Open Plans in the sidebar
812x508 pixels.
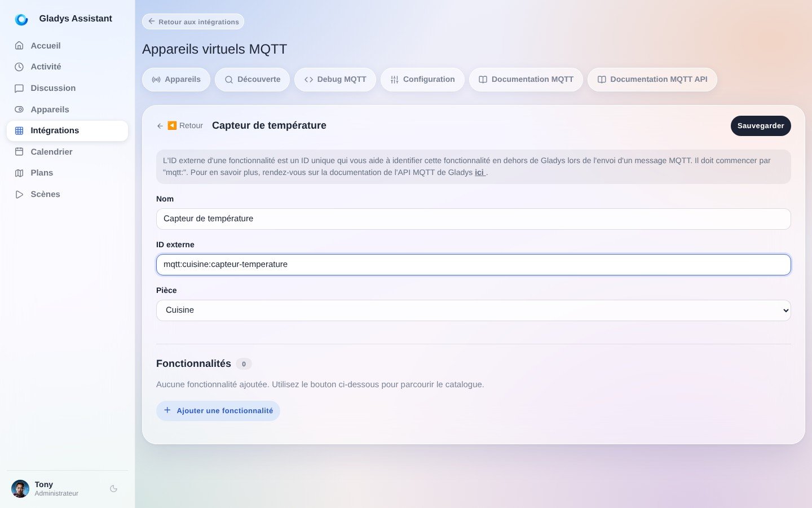(67, 173)
